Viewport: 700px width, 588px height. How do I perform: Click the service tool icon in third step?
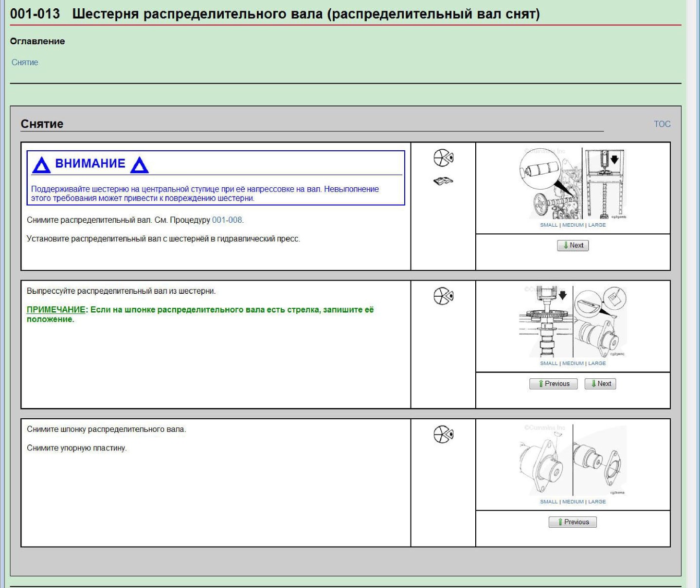pos(443,434)
